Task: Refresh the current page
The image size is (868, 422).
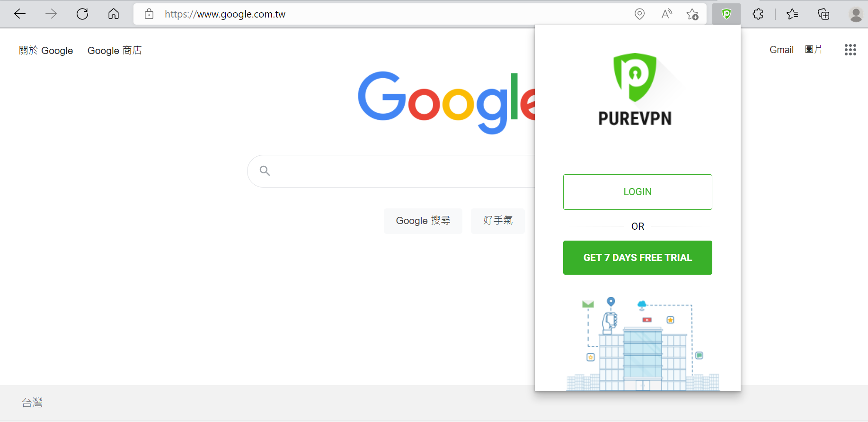Action: pos(82,14)
